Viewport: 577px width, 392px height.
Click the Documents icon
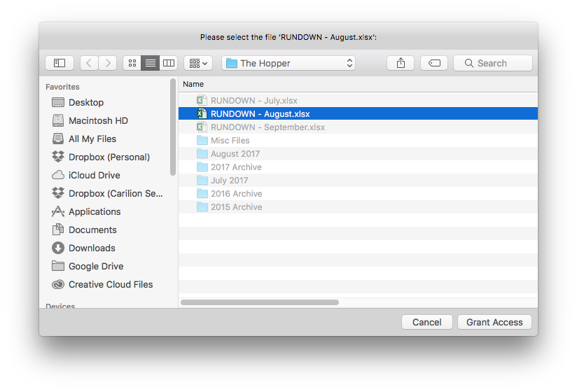(x=58, y=230)
